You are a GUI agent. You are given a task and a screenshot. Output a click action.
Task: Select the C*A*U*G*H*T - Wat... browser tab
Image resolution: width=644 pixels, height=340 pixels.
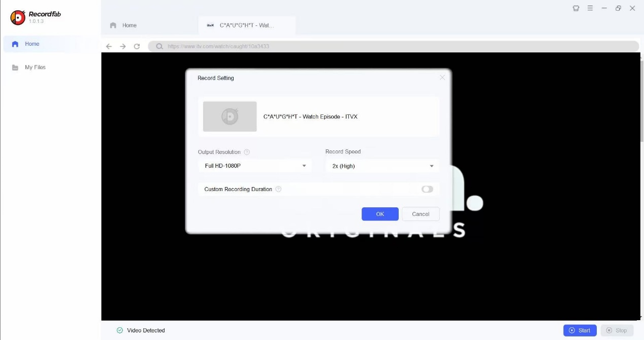(247, 25)
